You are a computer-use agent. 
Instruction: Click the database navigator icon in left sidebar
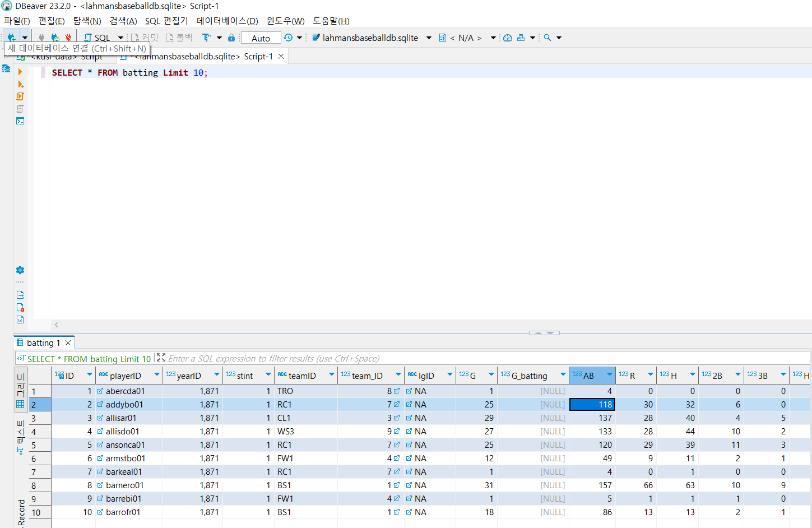(6, 68)
